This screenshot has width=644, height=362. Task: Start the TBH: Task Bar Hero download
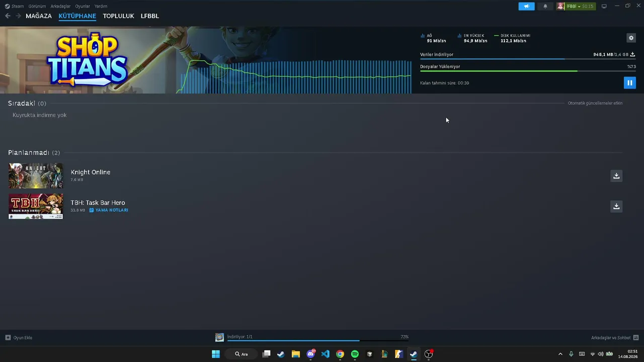pos(616,206)
